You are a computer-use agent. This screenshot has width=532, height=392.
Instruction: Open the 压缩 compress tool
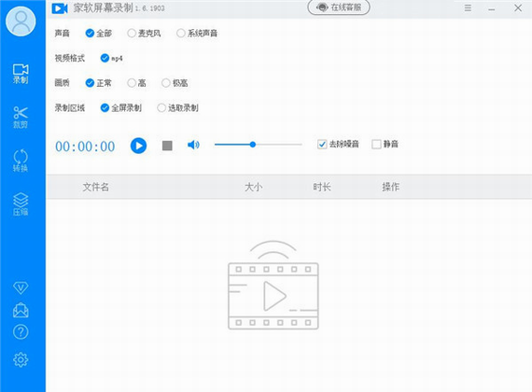[21, 204]
